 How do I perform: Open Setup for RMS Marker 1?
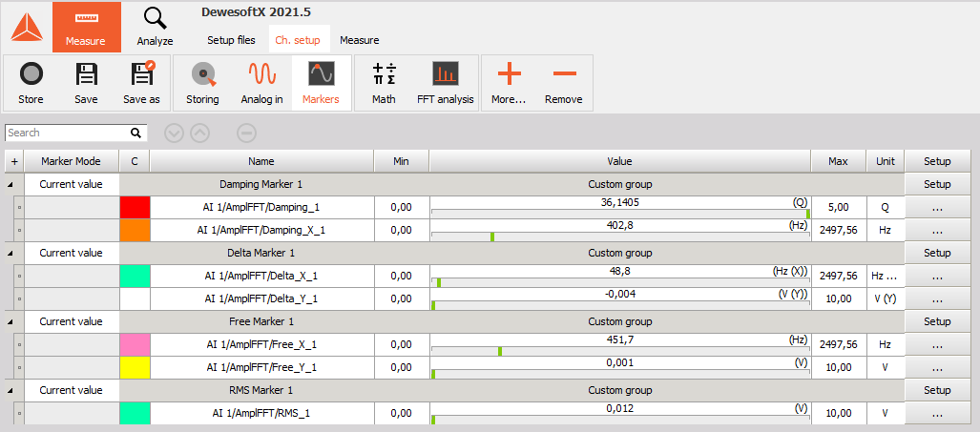[937, 390]
